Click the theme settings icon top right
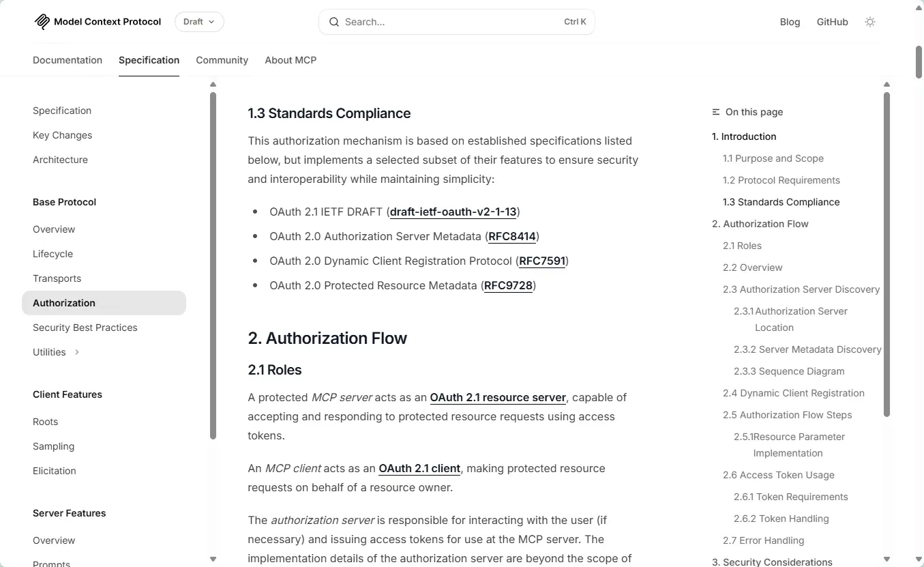The height and width of the screenshot is (567, 924). click(x=870, y=21)
